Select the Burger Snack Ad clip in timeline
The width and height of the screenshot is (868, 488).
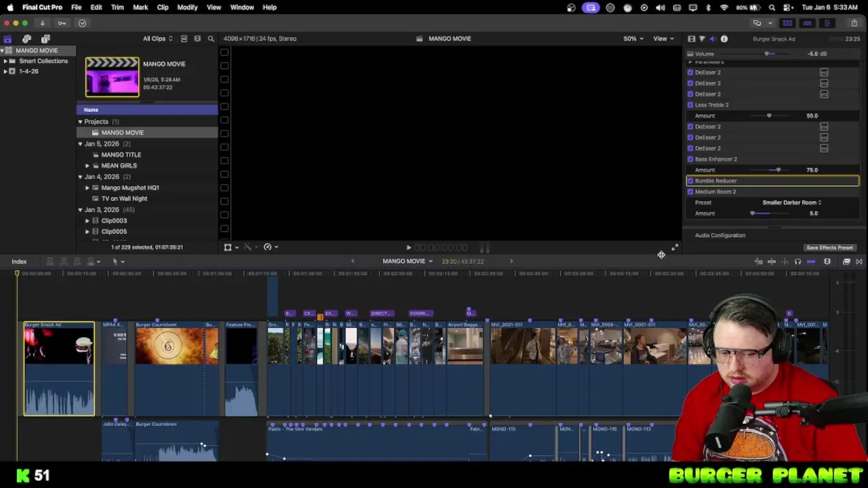59,368
